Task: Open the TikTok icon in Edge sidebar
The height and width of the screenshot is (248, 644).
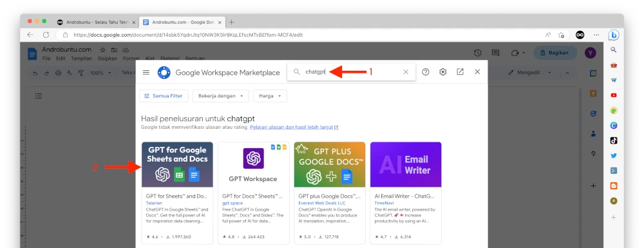Action: click(614, 140)
